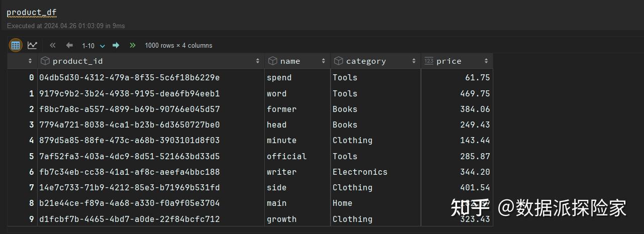Click the price numeric type icon
Viewport: 644px width, 234px height.
click(x=428, y=61)
